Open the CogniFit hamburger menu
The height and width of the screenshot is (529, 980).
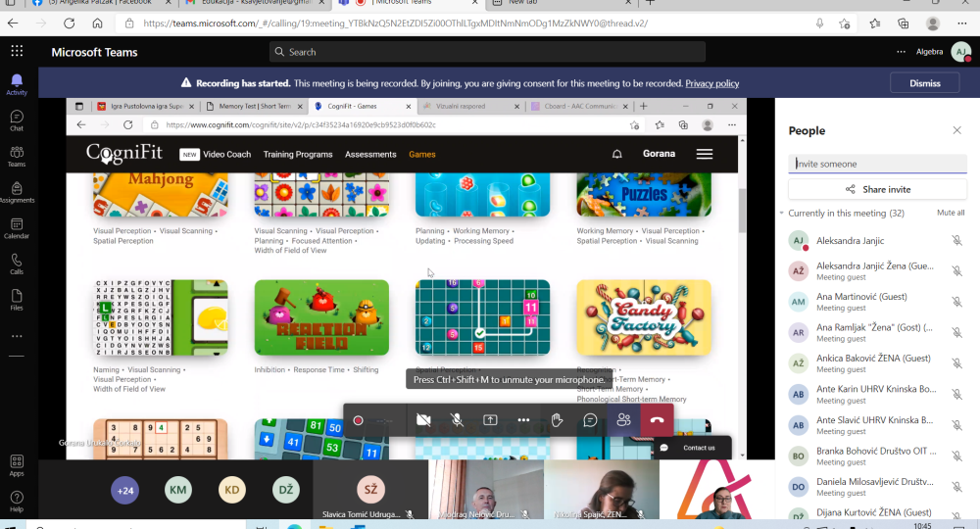(705, 154)
